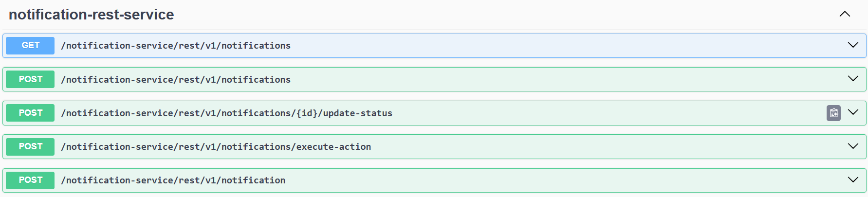Screen dimensions: 868x197
Task: Expand the GET notifications operation via its chevron
Action: [x=853, y=45]
